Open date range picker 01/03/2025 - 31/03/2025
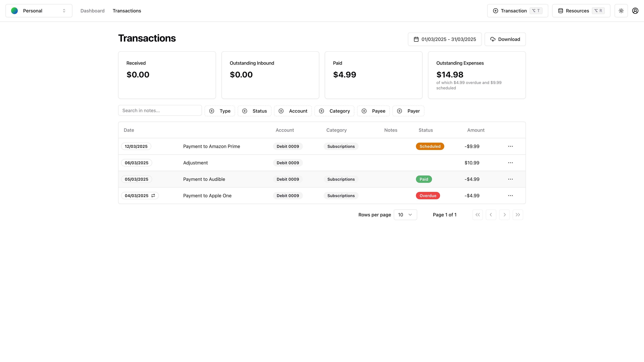 click(444, 39)
